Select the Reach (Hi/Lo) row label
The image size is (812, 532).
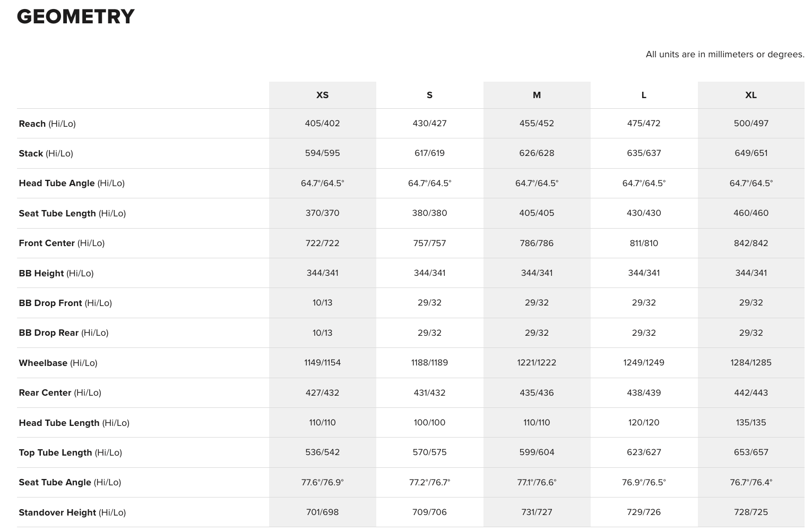tap(47, 124)
